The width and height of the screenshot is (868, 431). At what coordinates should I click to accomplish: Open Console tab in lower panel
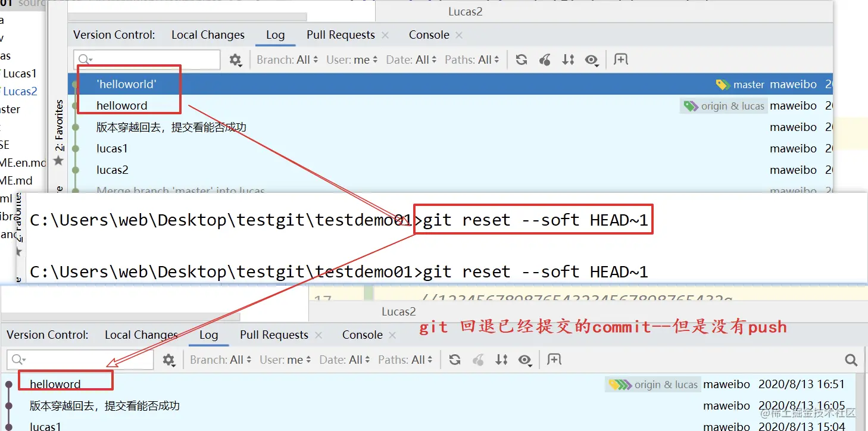362,335
